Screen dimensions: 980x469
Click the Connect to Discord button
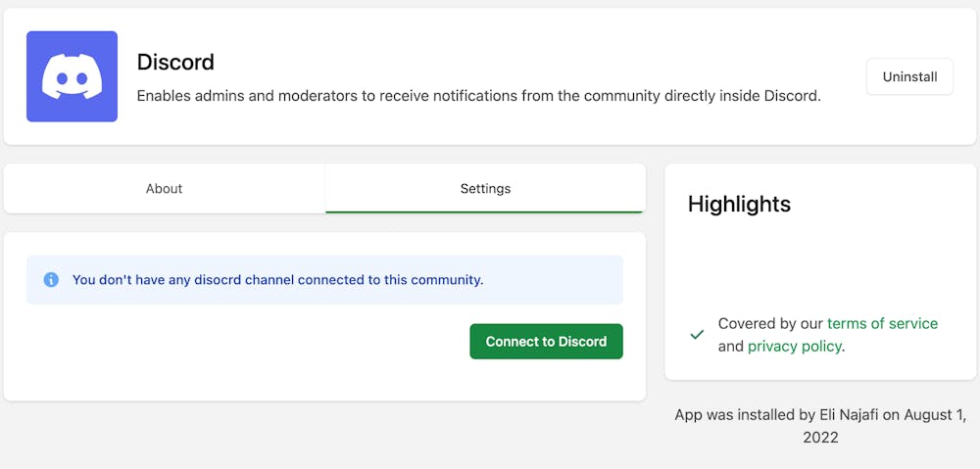546,342
